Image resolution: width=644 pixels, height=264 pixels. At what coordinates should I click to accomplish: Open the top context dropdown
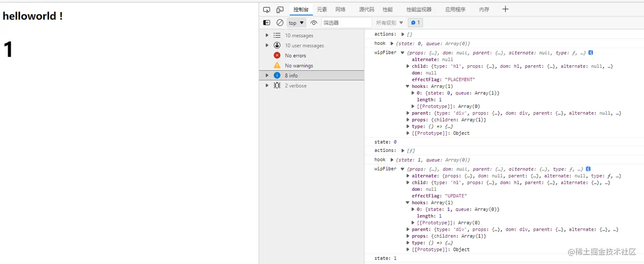[296, 23]
